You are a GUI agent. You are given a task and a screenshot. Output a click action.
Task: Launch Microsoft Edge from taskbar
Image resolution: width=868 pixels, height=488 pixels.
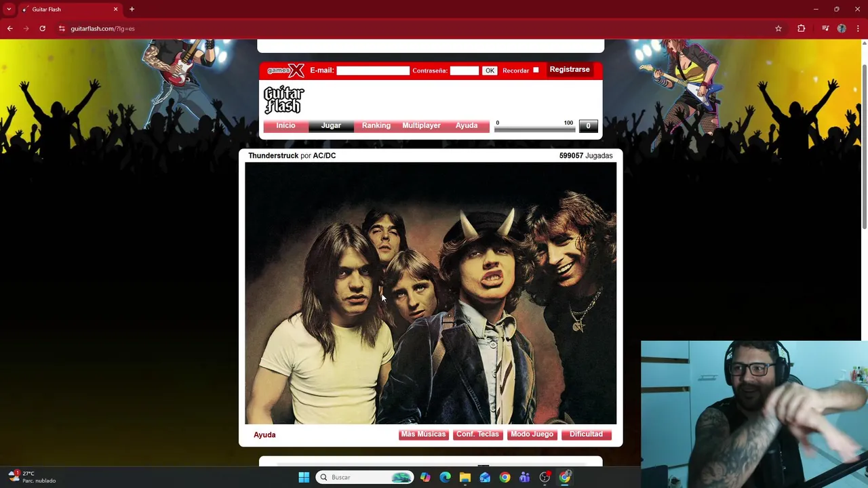(445, 477)
